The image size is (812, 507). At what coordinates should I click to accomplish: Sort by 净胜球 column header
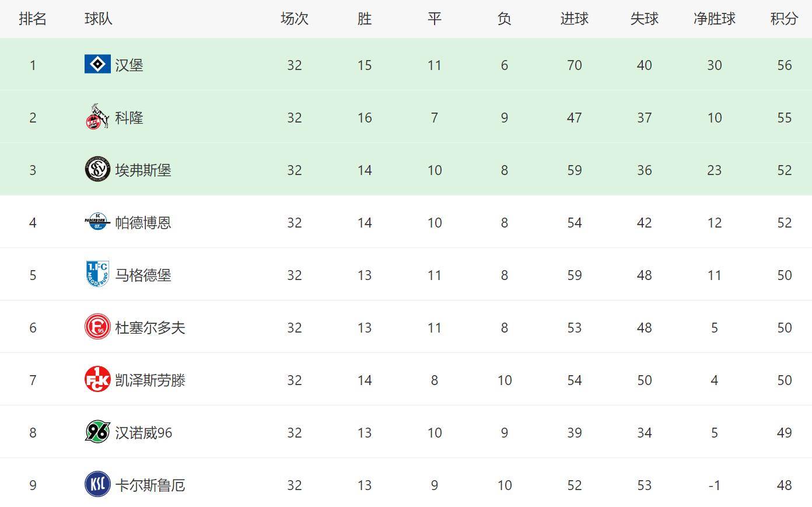click(x=714, y=19)
